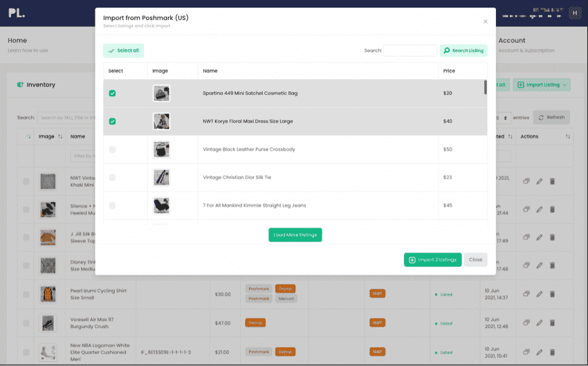
Task: Uncheck NWT Korye Floral Maxi Dress checkbox
Action: [x=112, y=122]
